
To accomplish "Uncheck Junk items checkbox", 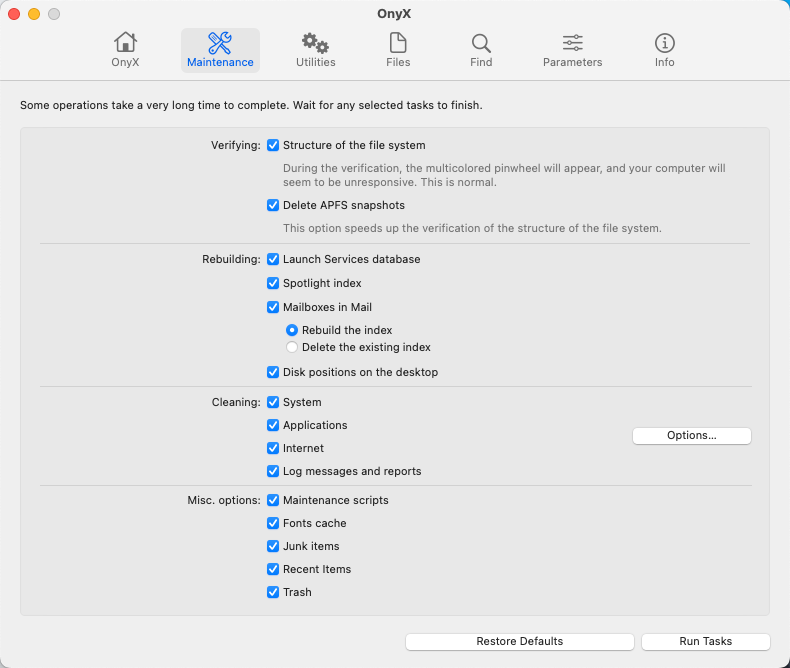I will click(273, 546).
